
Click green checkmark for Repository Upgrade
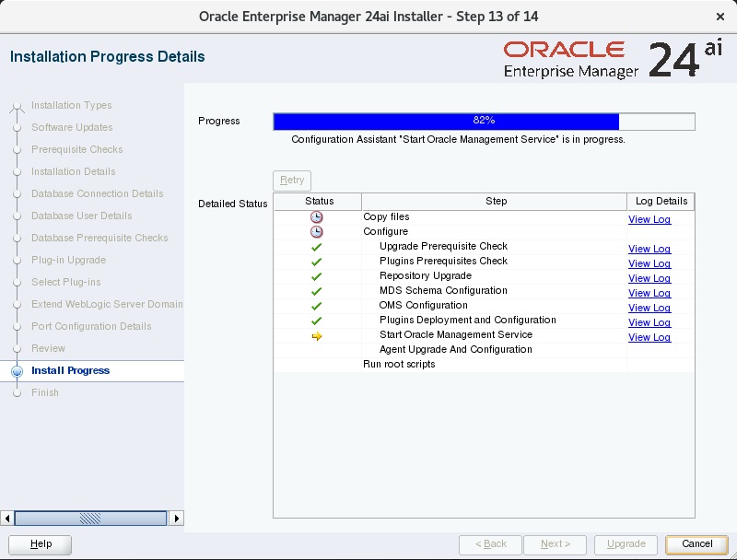point(316,276)
